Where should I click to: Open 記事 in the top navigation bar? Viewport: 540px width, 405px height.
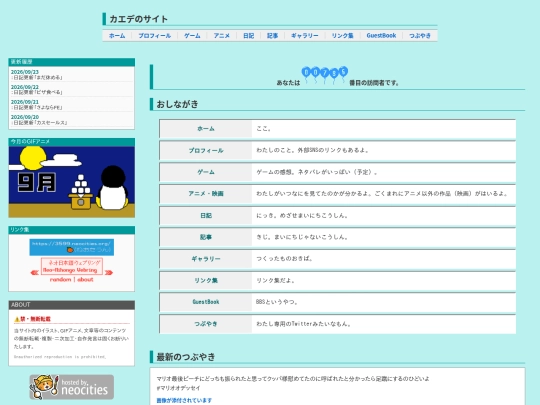tap(272, 36)
